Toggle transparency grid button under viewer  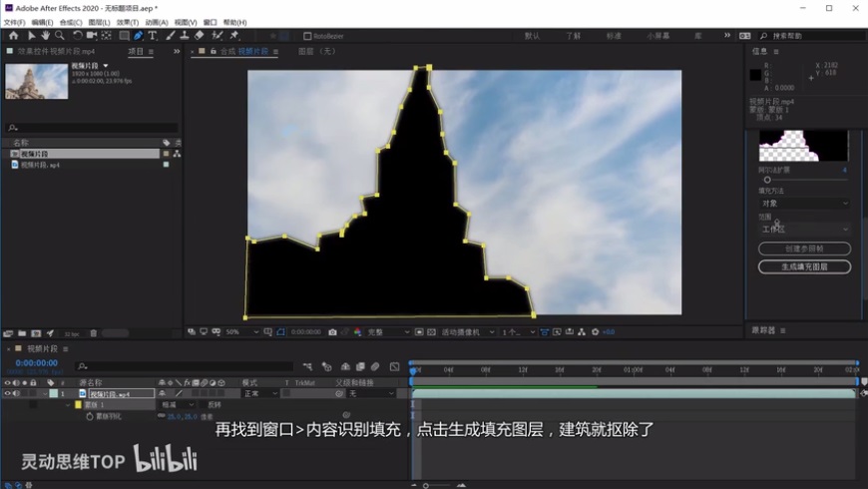coord(431,332)
